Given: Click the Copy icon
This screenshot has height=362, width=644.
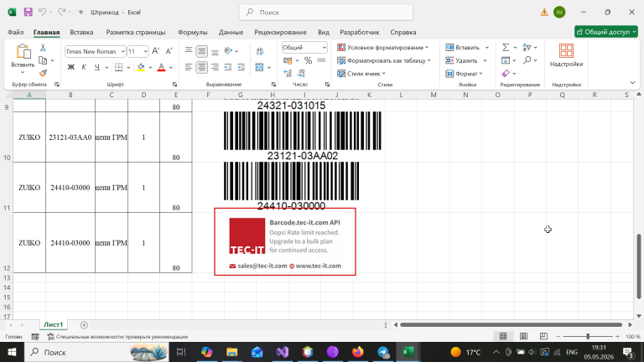Looking at the screenshot, I should point(43,60).
